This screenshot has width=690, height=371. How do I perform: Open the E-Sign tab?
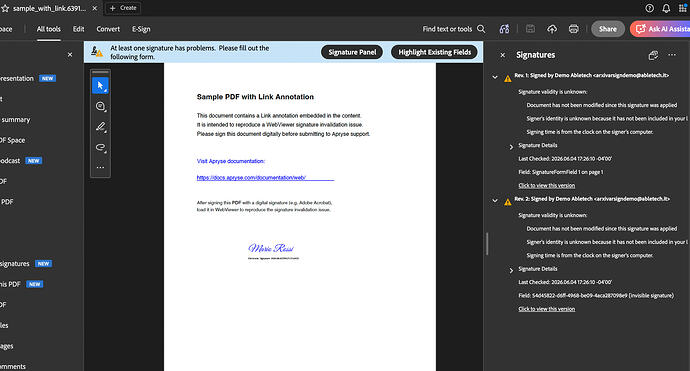141,29
